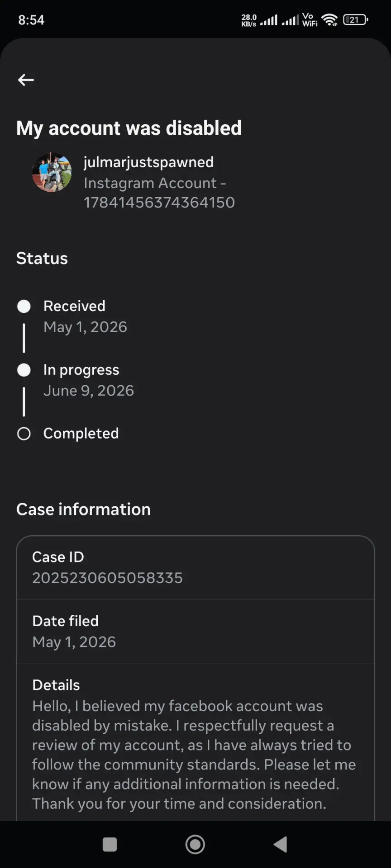Select the empty Completed status circle
This screenshot has width=391, height=868.
point(24,434)
